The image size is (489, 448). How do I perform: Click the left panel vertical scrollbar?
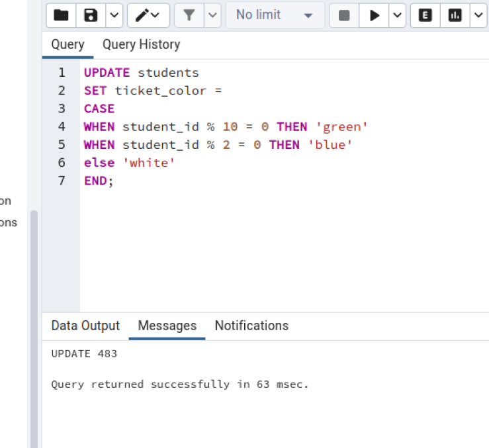34,329
